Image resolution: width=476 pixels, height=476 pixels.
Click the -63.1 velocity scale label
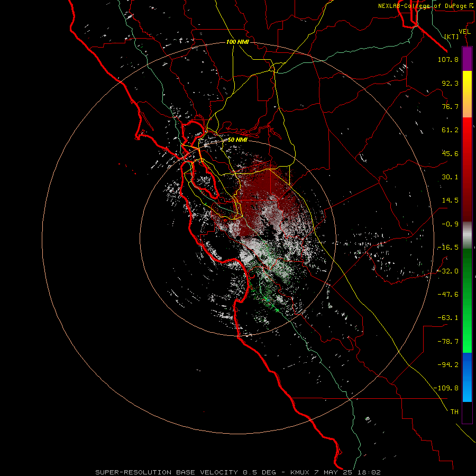pos(448,318)
